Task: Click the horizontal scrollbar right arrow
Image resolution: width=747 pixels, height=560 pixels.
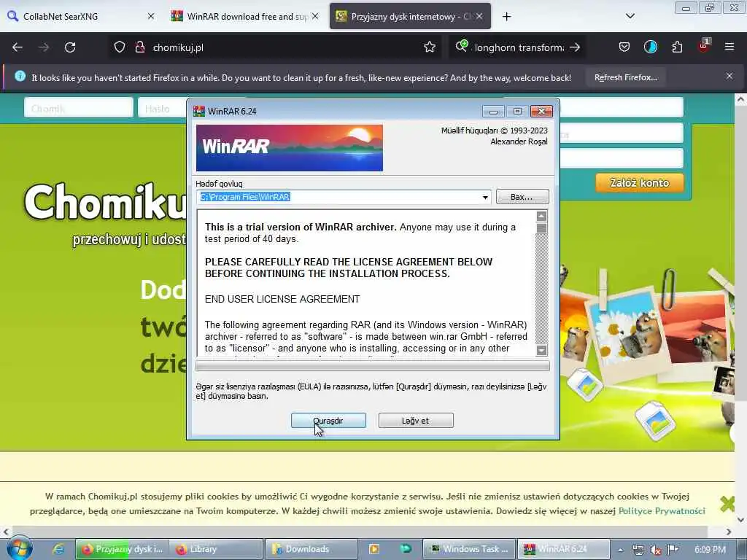Action: [729, 532]
